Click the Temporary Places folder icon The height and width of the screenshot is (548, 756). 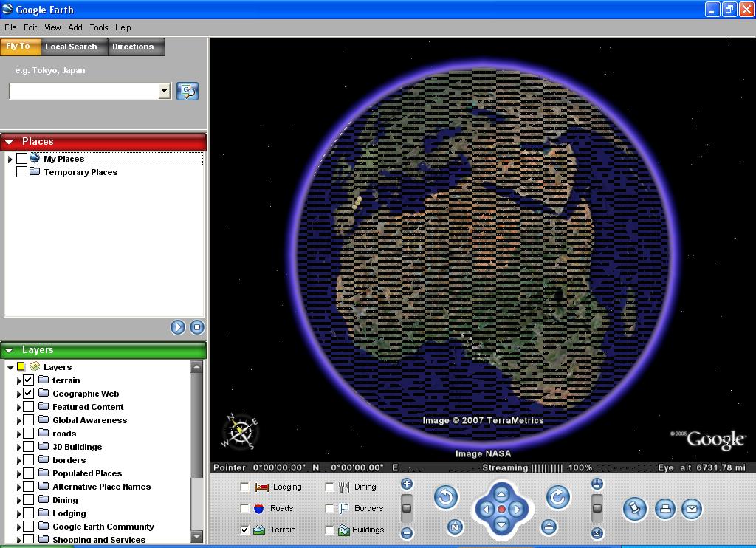tap(35, 172)
